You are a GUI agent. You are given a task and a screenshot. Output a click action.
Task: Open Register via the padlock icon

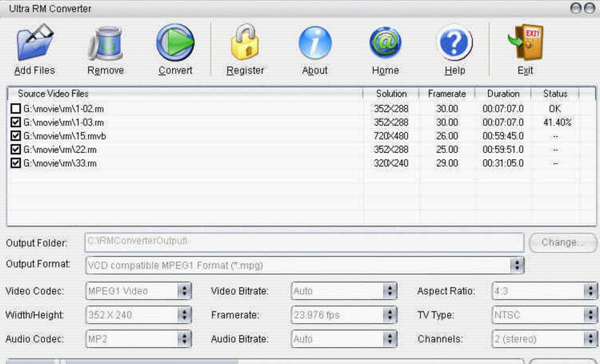point(245,44)
